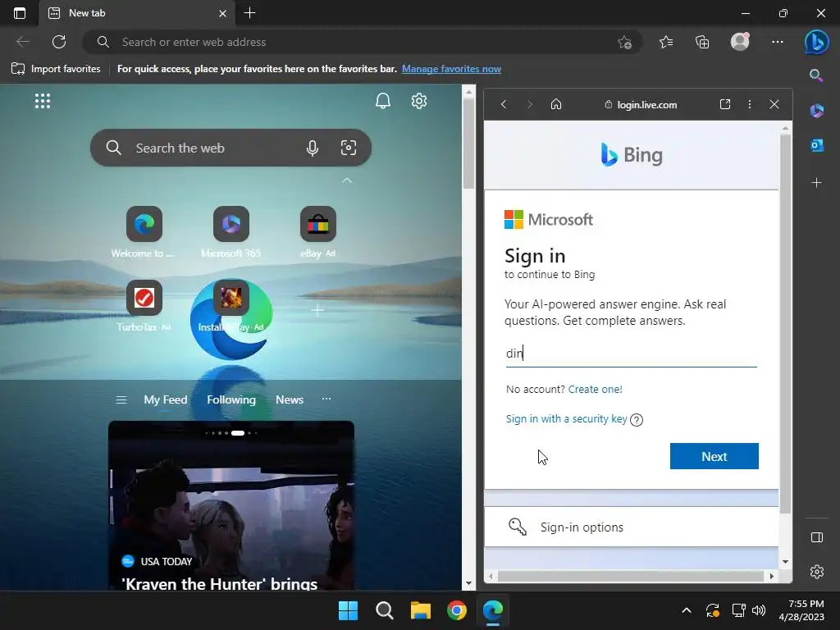Screen dimensions: 840x630
Task: Switch to the My Feed tab
Action: [x=166, y=399]
